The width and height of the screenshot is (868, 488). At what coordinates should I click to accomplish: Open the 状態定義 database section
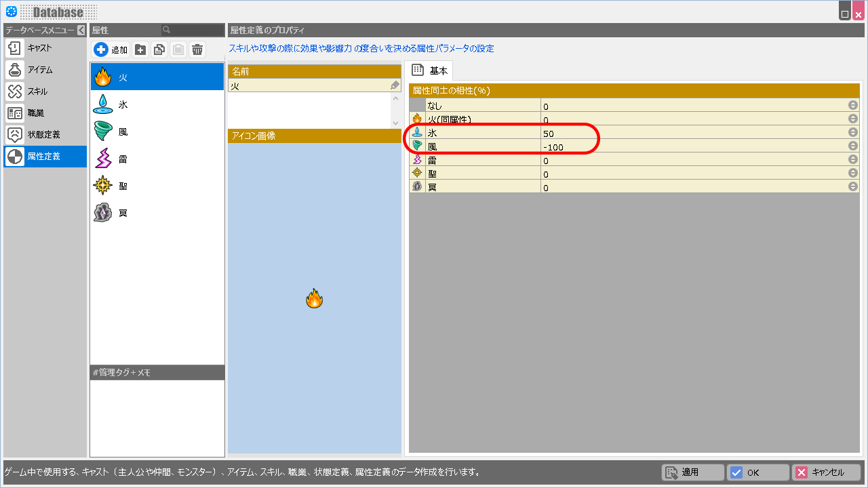45,135
